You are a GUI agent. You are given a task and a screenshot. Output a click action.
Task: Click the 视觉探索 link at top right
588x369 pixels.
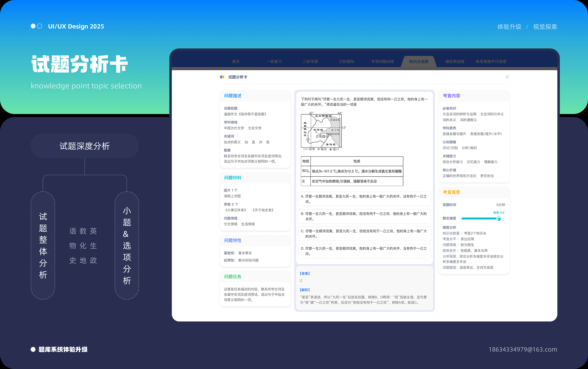coord(545,27)
